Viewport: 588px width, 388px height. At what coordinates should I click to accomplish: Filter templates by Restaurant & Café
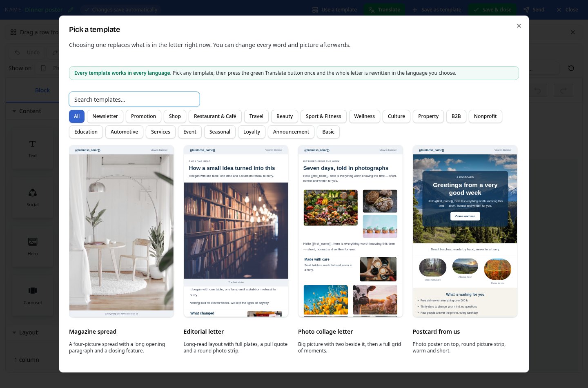tap(215, 116)
